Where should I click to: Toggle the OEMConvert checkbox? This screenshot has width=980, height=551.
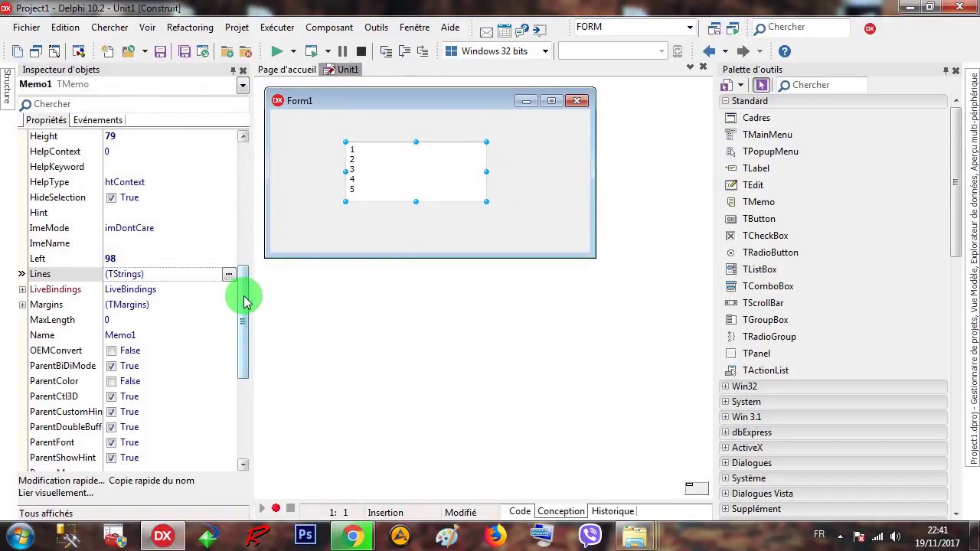(111, 350)
